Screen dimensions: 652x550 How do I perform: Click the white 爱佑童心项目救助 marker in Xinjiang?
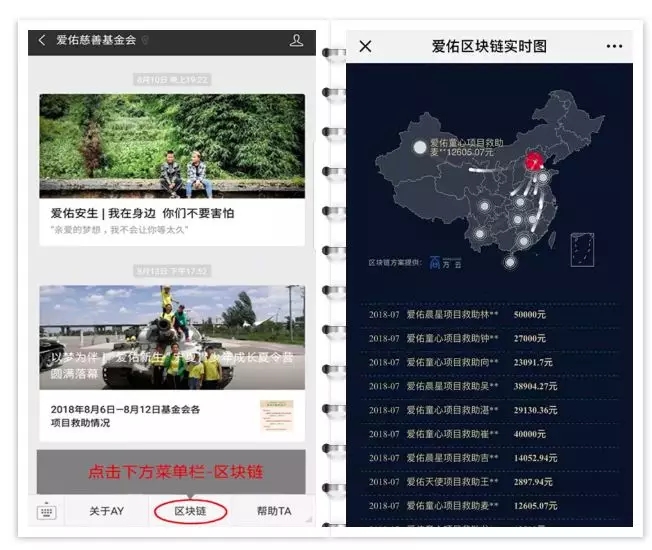tap(420, 147)
